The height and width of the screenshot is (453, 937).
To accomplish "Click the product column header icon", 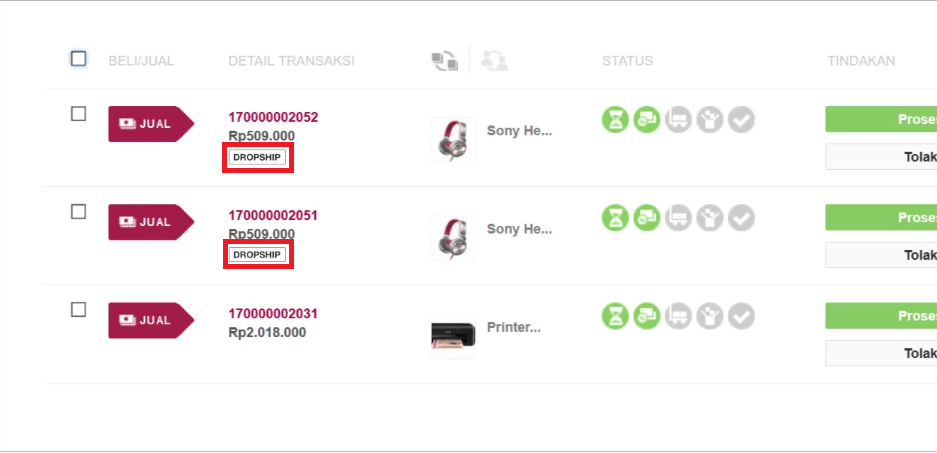I will 445,61.
